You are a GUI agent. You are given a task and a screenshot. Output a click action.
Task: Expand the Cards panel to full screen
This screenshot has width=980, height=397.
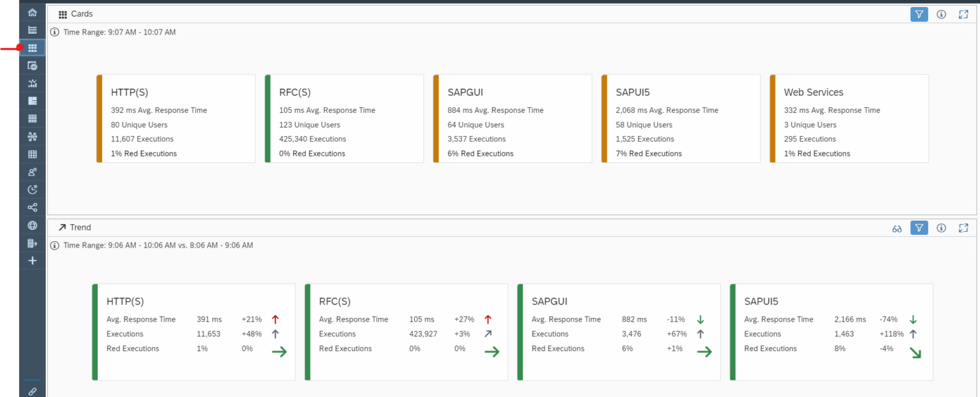click(x=963, y=13)
